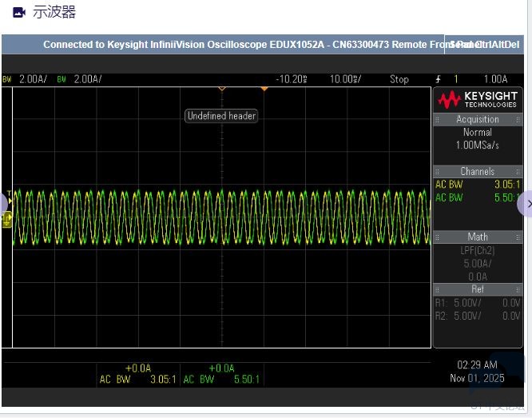The image size is (532, 418).
Task: Click the 10.00 ms time base setting
Action: click(x=345, y=79)
